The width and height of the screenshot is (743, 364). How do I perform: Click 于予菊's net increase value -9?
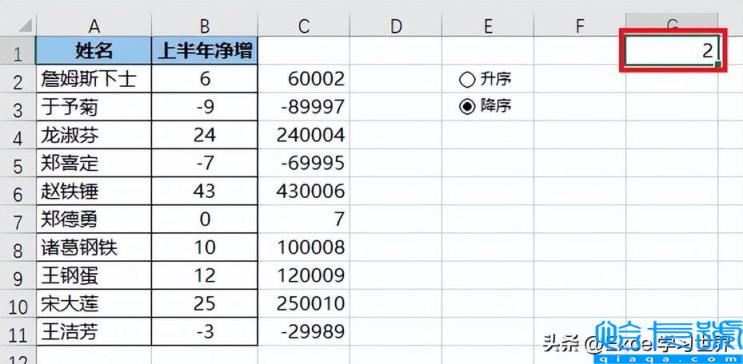205,107
